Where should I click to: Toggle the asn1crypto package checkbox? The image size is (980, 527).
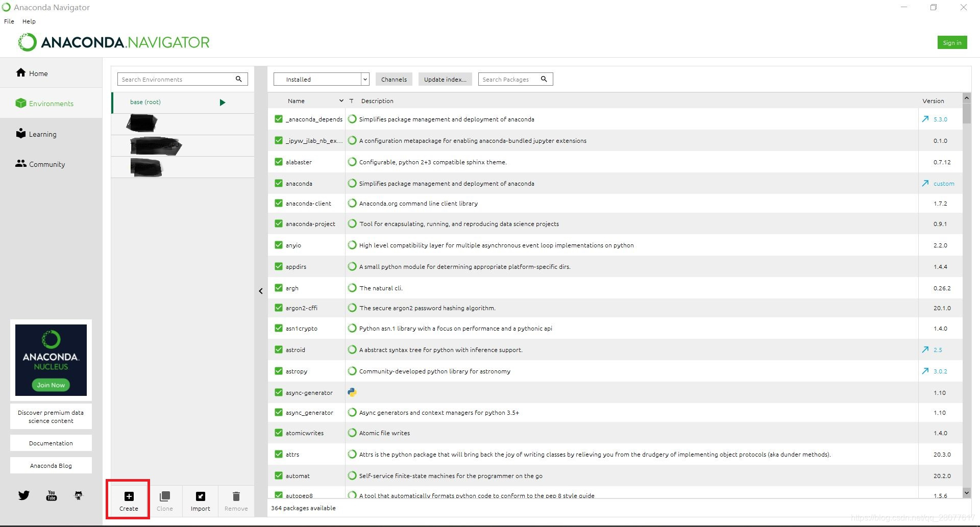coord(279,328)
